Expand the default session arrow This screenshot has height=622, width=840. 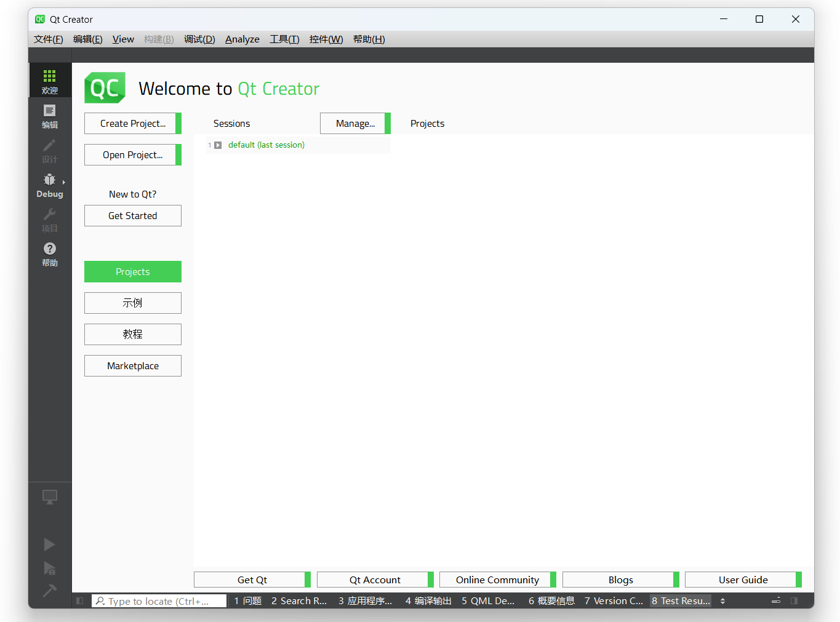pos(218,145)
